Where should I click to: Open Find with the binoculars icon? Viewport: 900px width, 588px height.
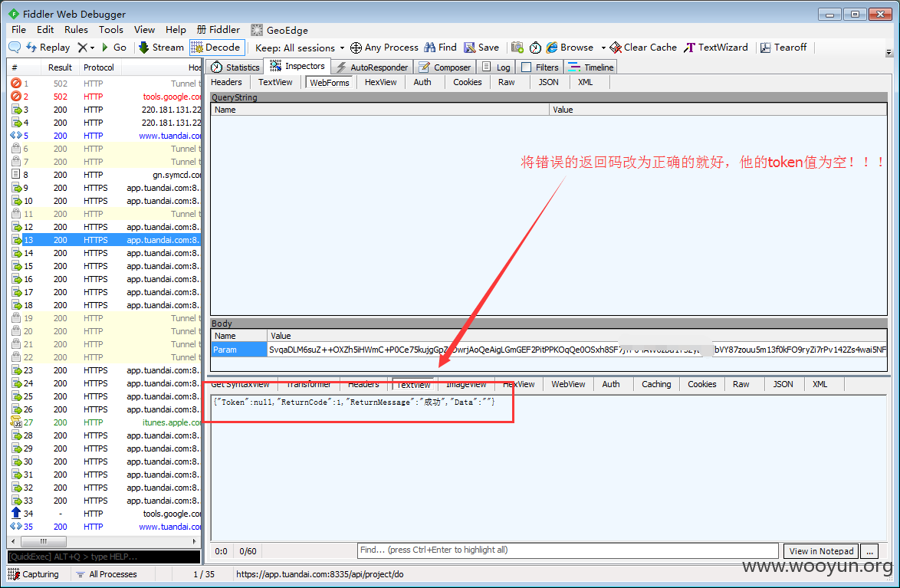tap(430, 48)
